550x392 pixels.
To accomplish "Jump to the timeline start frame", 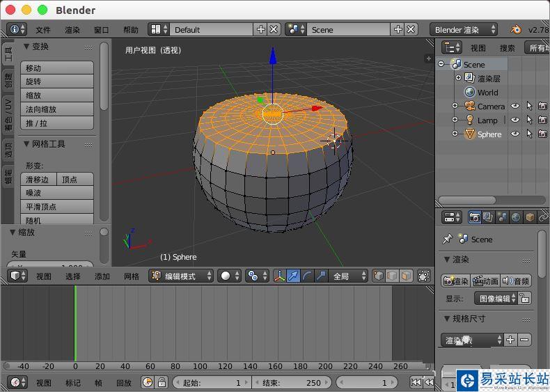I will 416,382.
